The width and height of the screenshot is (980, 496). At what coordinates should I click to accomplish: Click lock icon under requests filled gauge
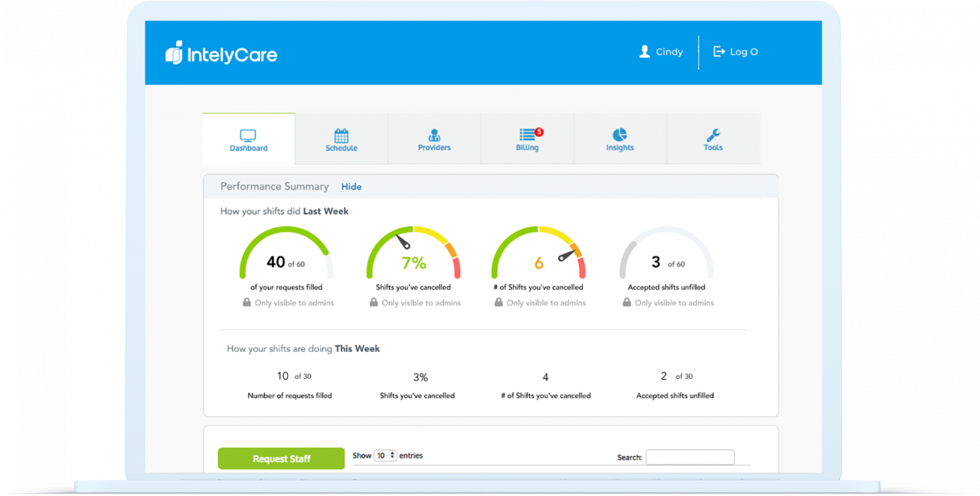[247, 302]
